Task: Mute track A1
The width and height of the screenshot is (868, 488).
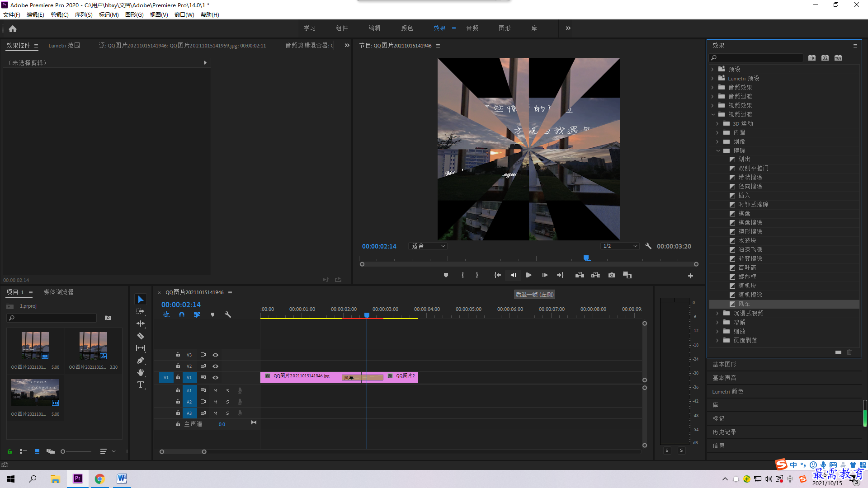Action: pyautogui.click(x=215, y=390)
